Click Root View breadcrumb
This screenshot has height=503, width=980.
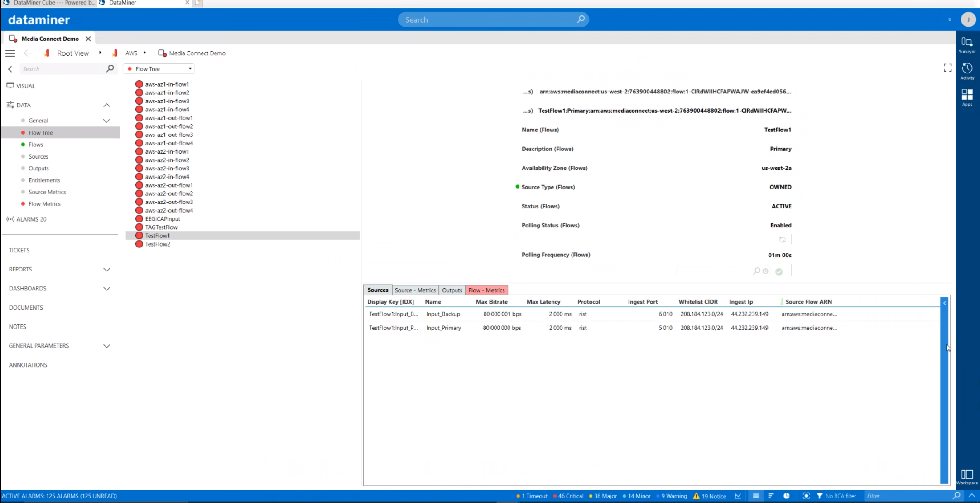73,53
